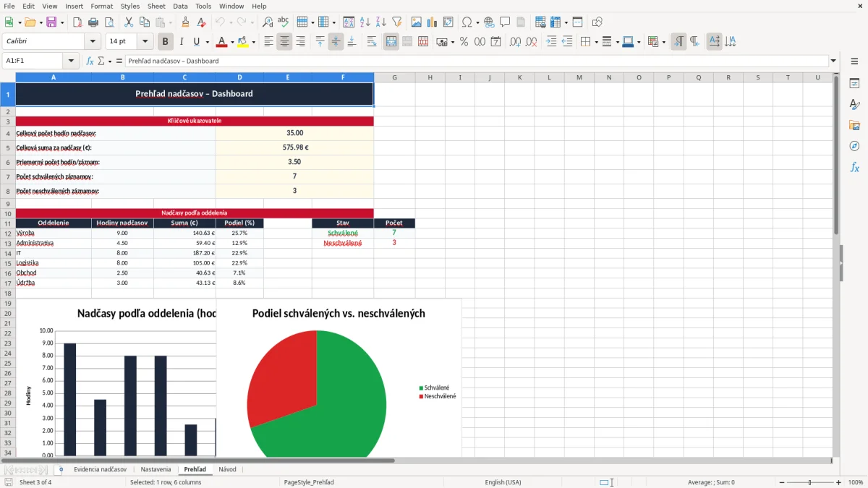Select column G header
This screenshot has width=868, height=488.
(394, 77)
